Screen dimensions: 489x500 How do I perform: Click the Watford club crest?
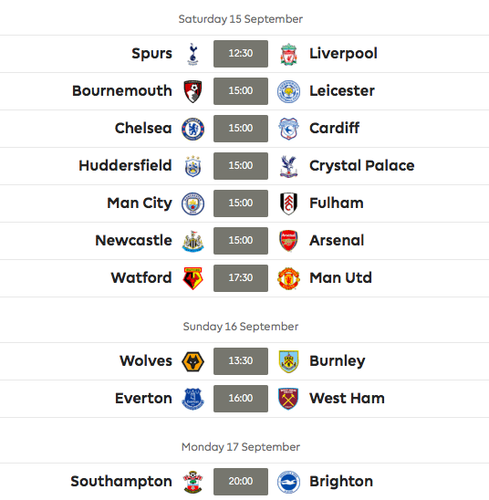(x=193, y=278)
